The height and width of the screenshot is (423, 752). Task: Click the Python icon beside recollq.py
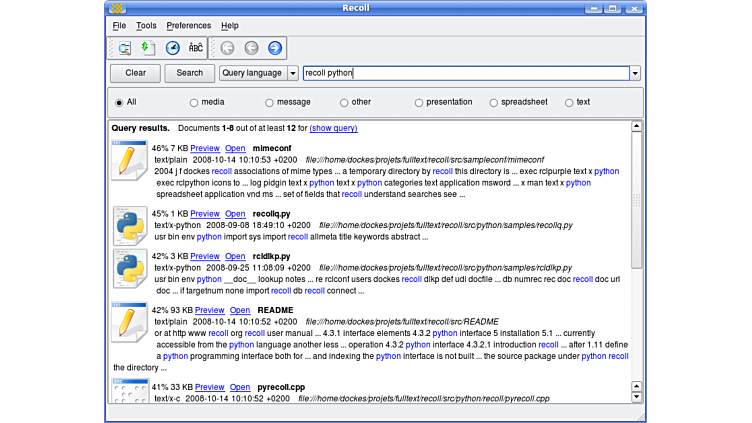130,226
